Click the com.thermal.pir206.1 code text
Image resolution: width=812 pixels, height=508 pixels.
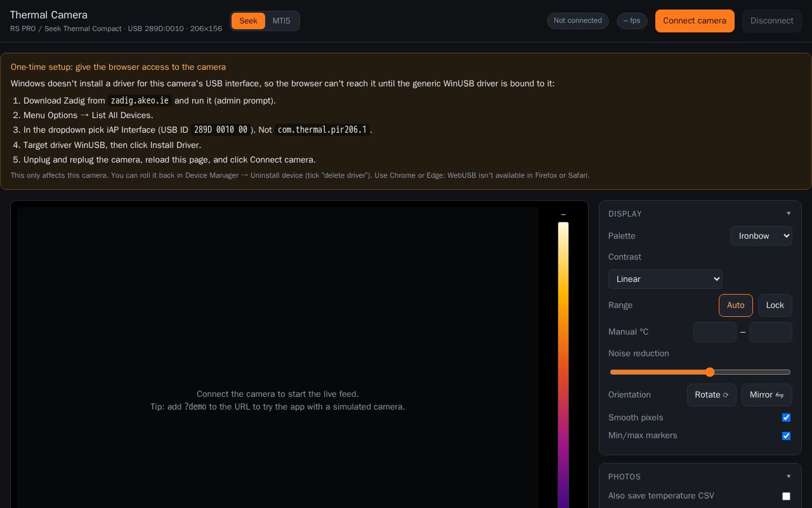coord(322,130)
